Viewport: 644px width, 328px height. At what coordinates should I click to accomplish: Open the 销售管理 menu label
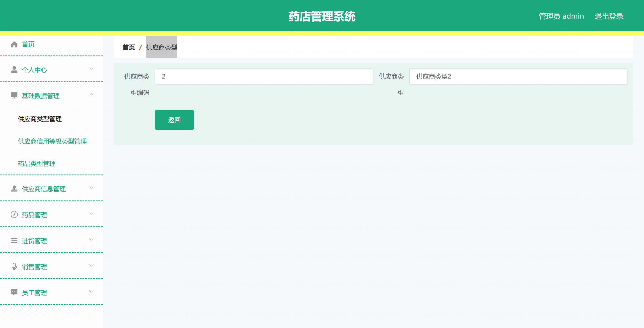coord(34,267)
